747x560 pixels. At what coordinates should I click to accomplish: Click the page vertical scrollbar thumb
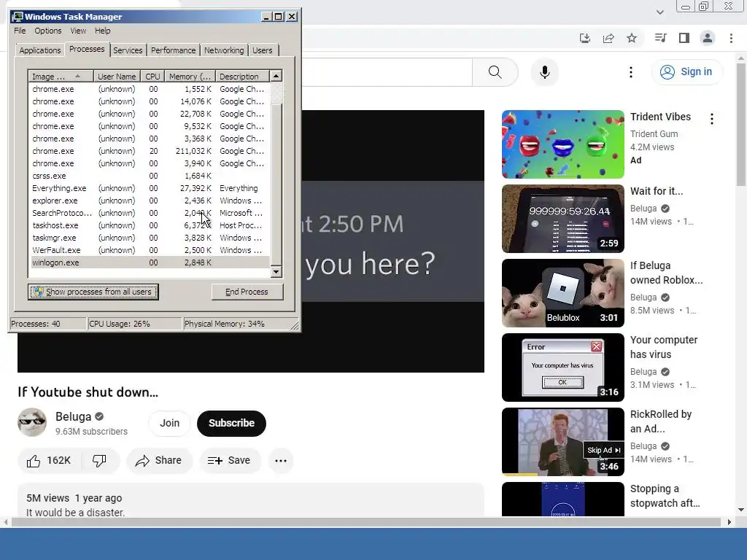741,125
